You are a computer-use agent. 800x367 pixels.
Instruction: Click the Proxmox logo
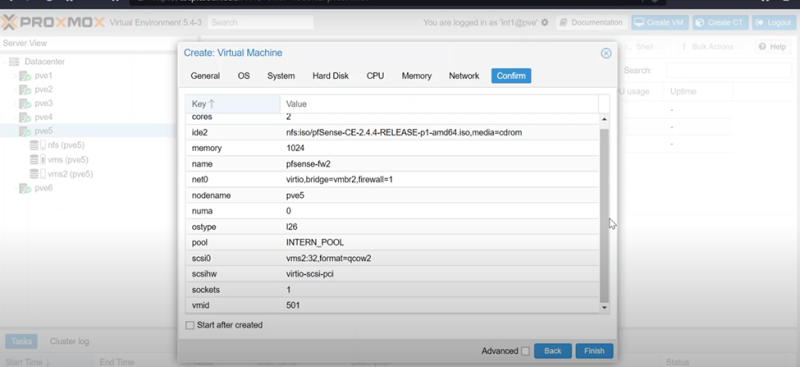(x=53, y=22)
